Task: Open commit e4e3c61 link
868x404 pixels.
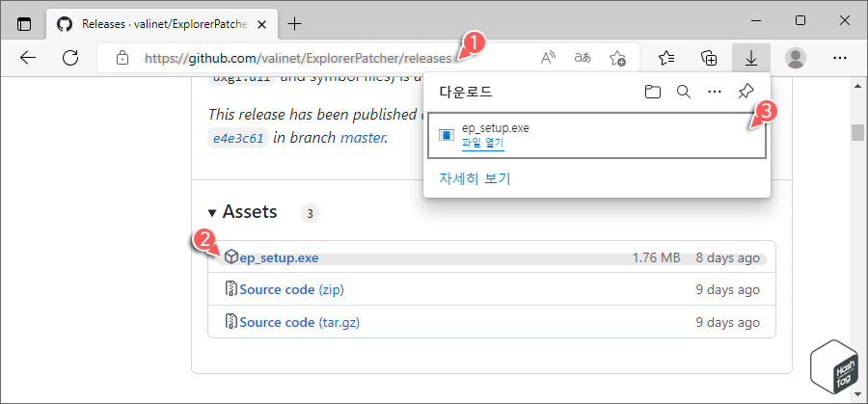Action: click(x=238, y=138)
